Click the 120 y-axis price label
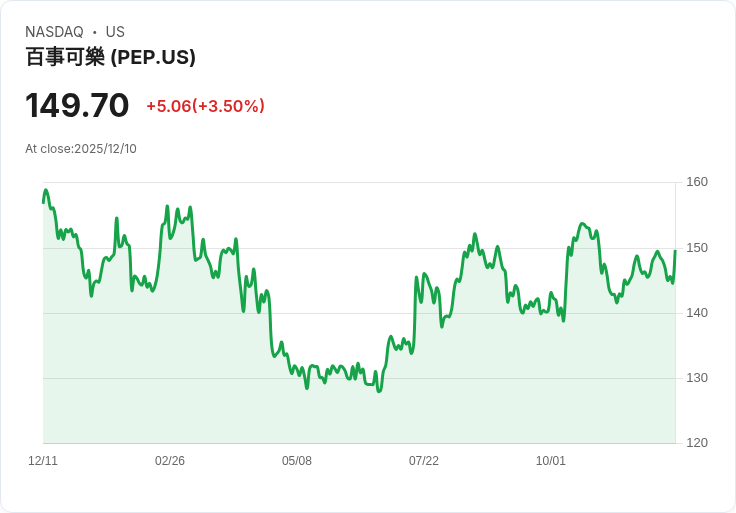Image resolution: width=736 pixels, height=513 pixels. 697,443
